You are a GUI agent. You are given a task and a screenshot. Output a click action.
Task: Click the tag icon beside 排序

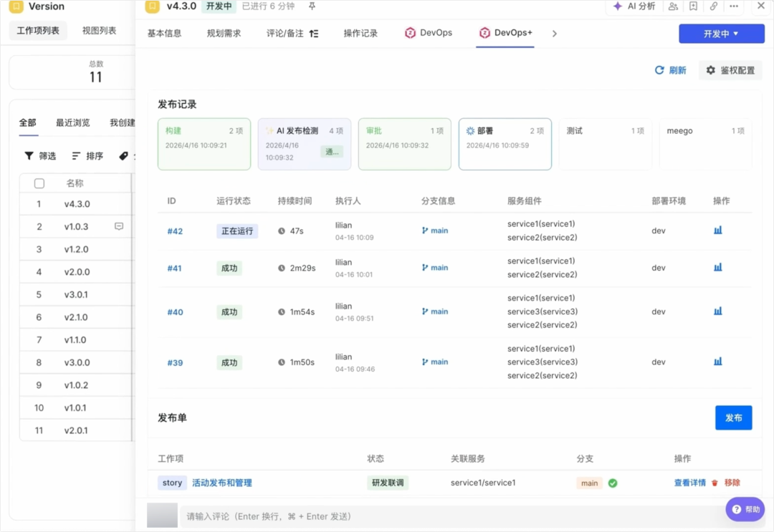(123, 156)
